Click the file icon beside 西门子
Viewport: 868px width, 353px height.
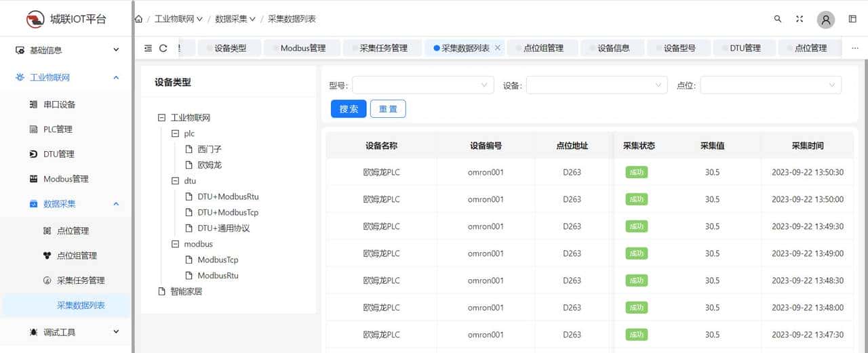pos(189,149)
